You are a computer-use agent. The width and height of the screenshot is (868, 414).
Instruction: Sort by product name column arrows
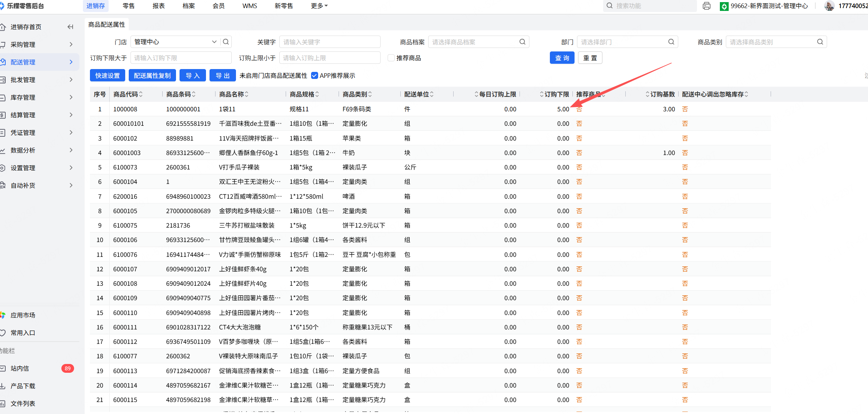pos(247,94)
